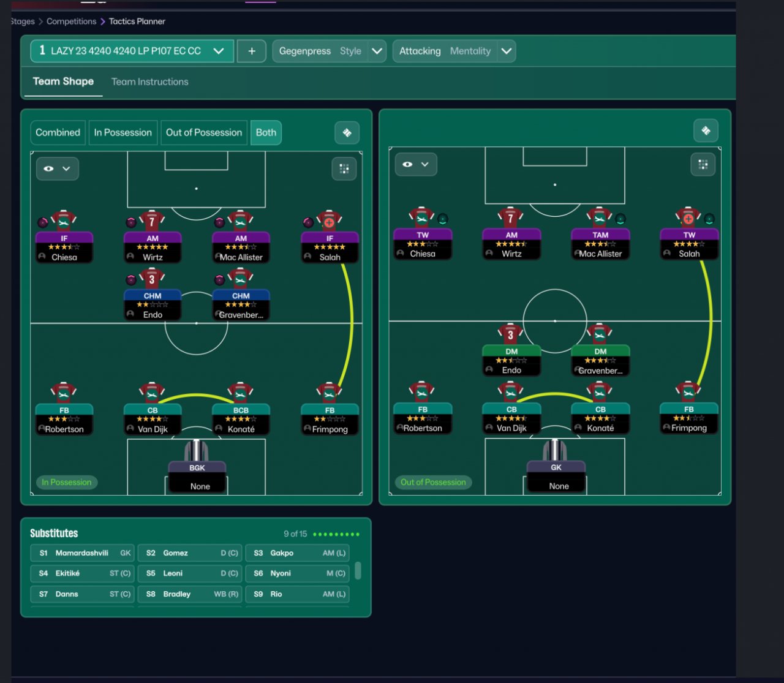The height and width of the screenshot is (683, 784).
Task: Select substitute S9 Rio
Action: [x=297, y=594]
